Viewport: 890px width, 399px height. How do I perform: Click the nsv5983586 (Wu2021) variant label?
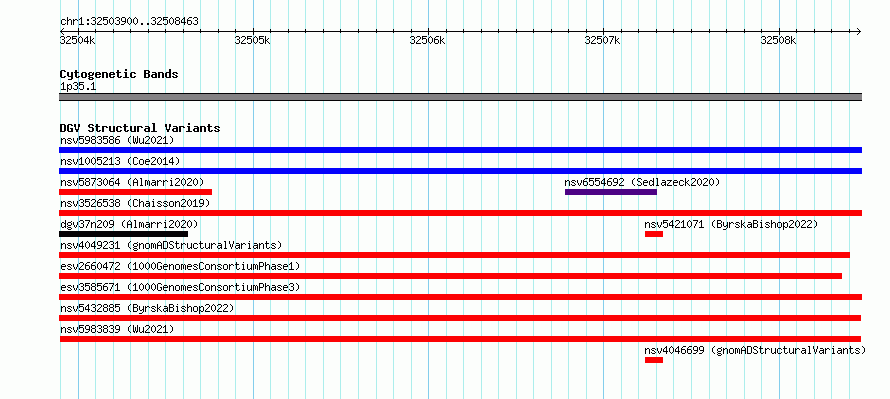tap(117, 140)
